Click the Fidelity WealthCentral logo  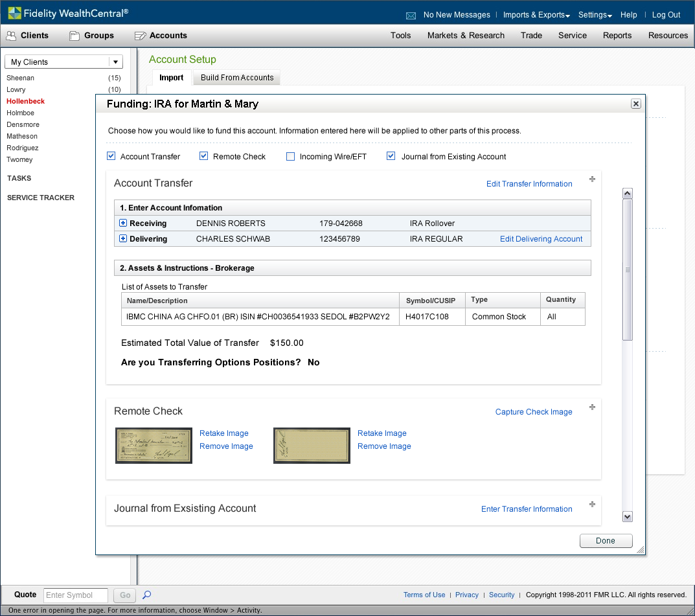pyautogui.click(x=68, y=13)
